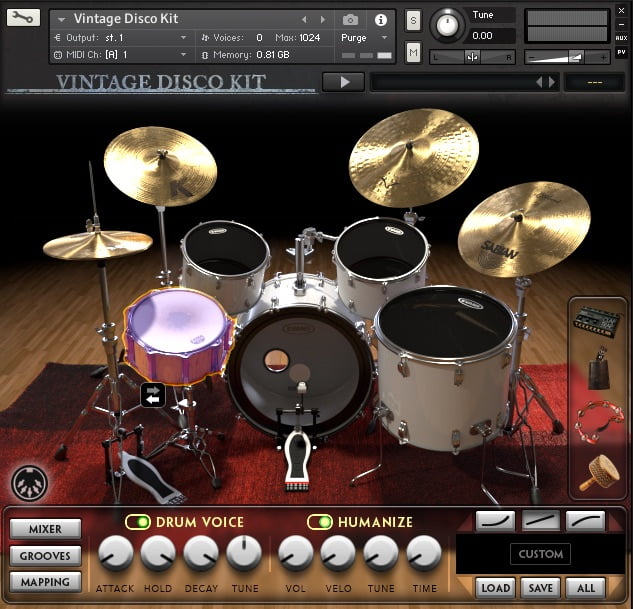Mute the instrument with M button

(x=413, y=52)
